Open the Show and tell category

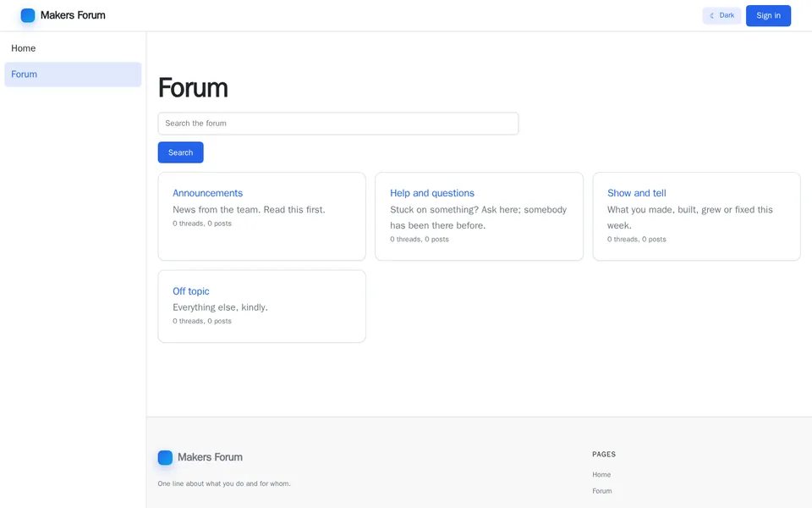click(636, 193)
